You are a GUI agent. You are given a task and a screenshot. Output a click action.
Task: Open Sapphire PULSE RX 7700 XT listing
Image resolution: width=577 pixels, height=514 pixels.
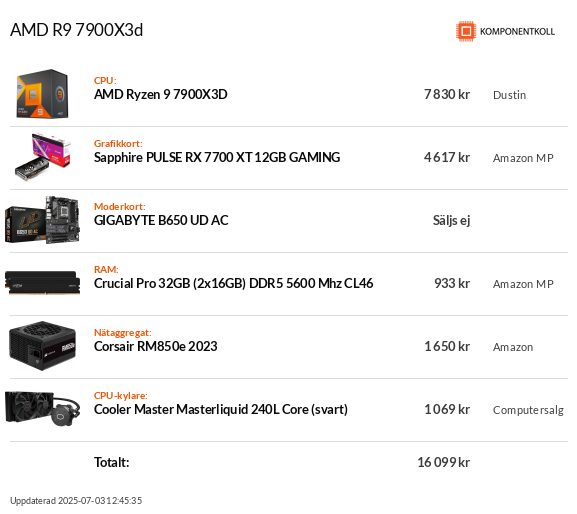pos(217,157)
